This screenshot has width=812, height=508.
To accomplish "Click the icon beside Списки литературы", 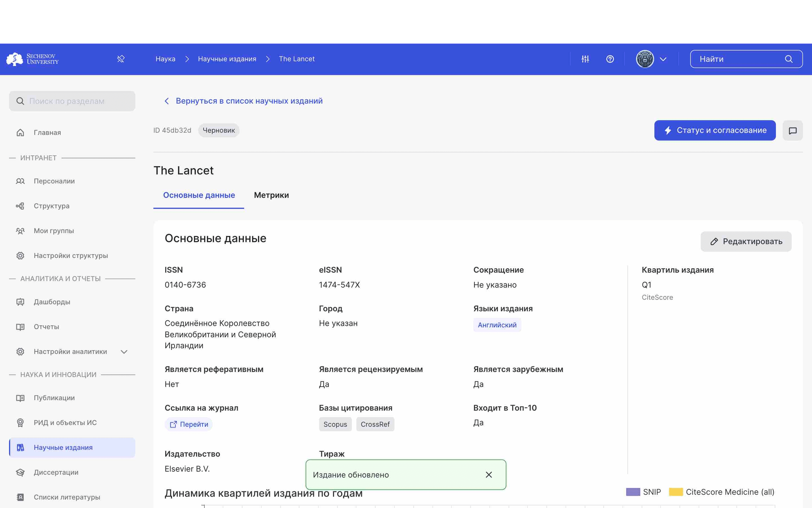I will pos(21,497).
